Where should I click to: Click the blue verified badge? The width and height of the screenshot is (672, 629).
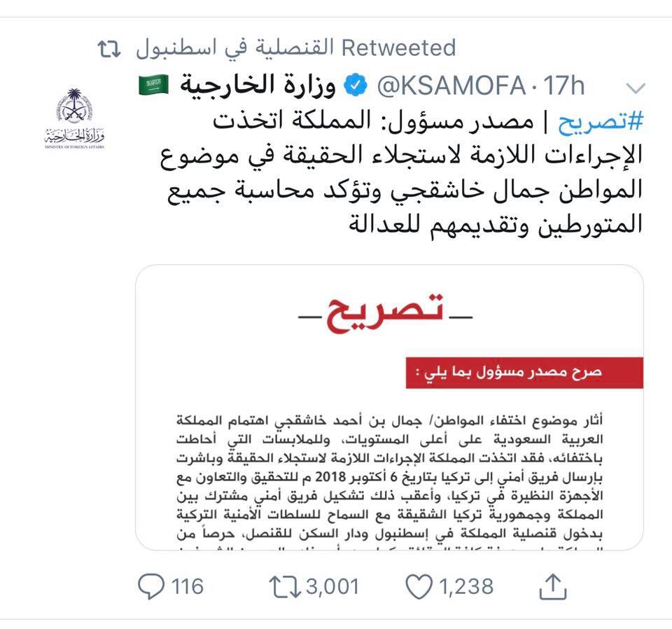click(356, 85)
